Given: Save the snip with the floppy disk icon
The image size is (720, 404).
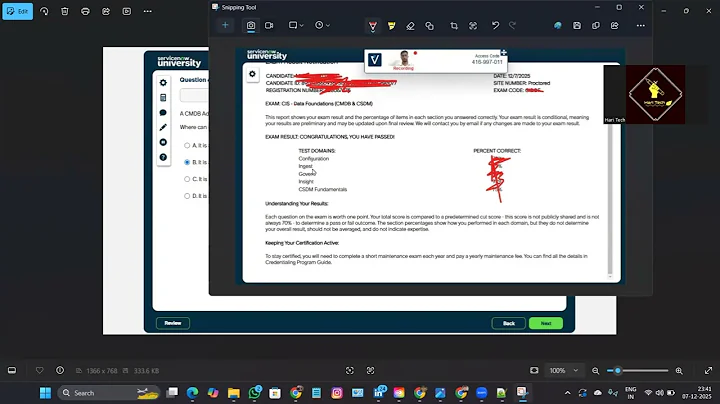Looking at the screenshot, I should tap(577, 26).
